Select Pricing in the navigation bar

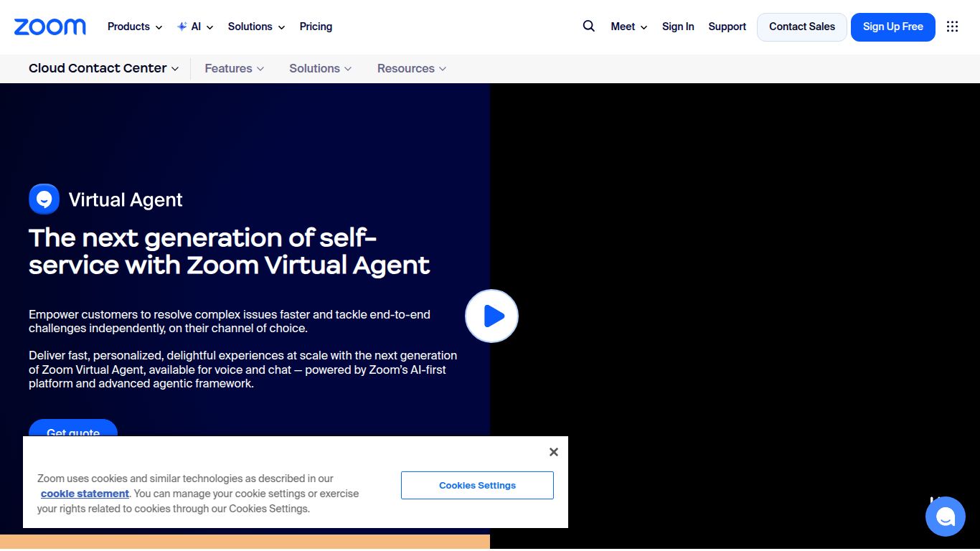click(x=316, y=27)
